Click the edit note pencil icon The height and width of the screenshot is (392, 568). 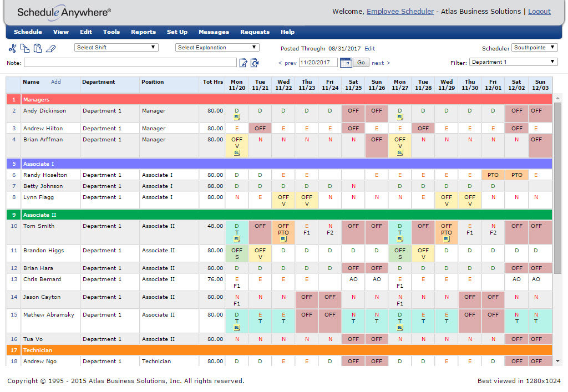pos(244,63)
